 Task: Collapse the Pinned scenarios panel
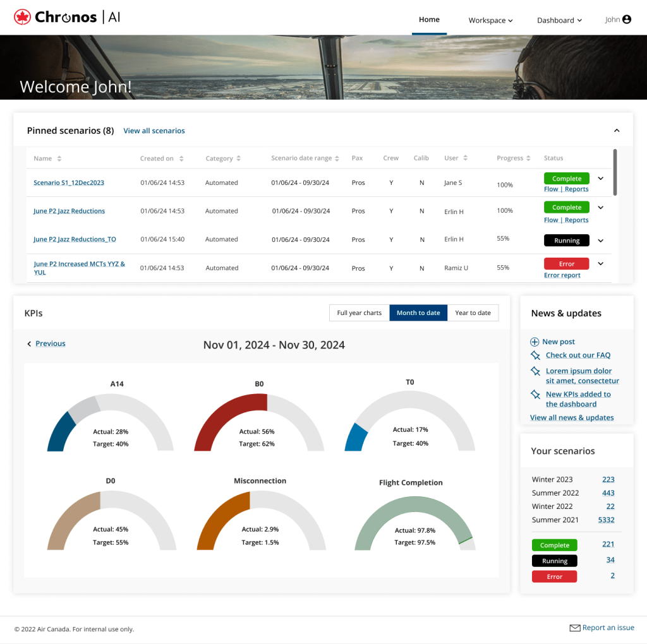[617, 131]
